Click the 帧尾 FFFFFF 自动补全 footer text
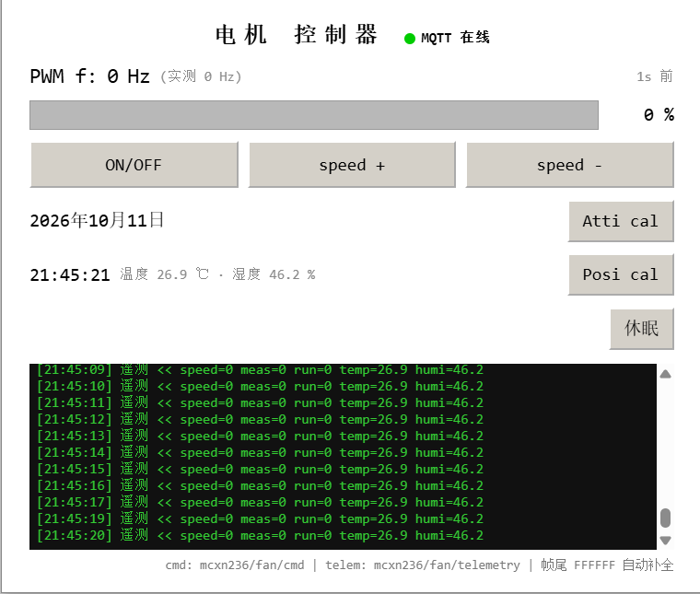700x594 pixels. pos(607,565)
